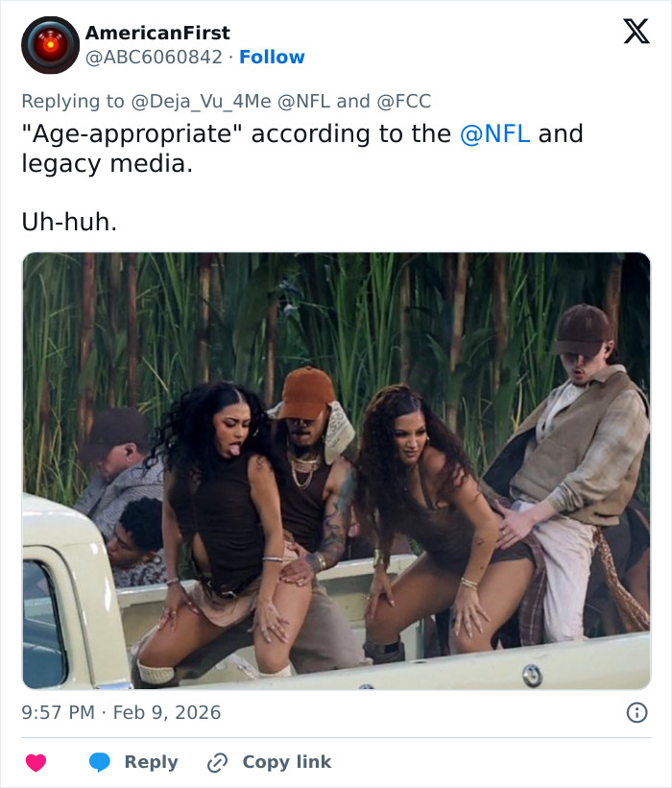Viewport: 672px width, 788px height.
Task: Like the post using the heart icon
Action: click(35, 761)
